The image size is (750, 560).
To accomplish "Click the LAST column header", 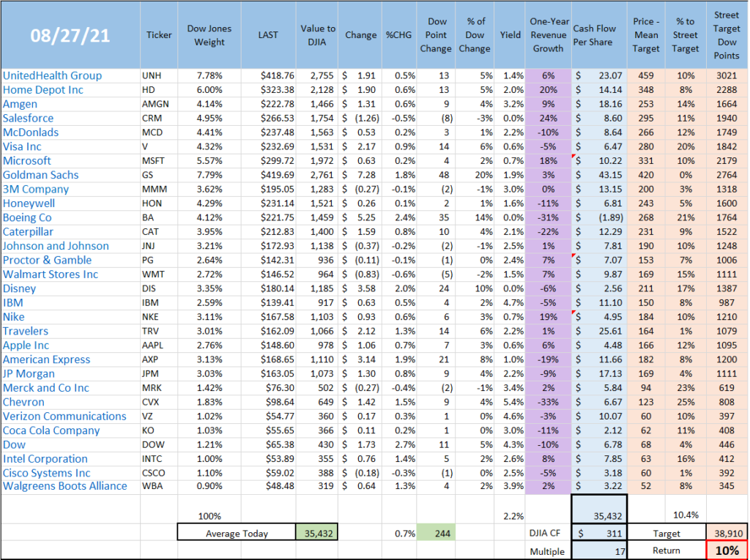I will click(x=268, y=35).
